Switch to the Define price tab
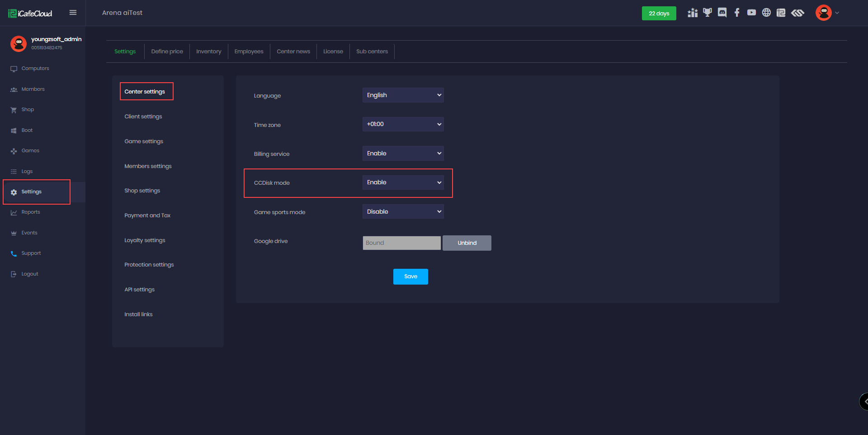 [x=167, y=51]
